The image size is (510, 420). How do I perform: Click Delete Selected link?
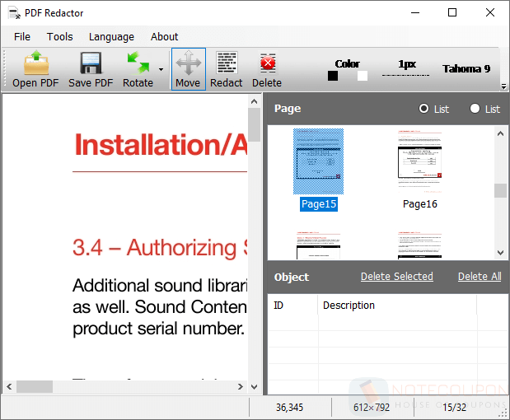397,277
